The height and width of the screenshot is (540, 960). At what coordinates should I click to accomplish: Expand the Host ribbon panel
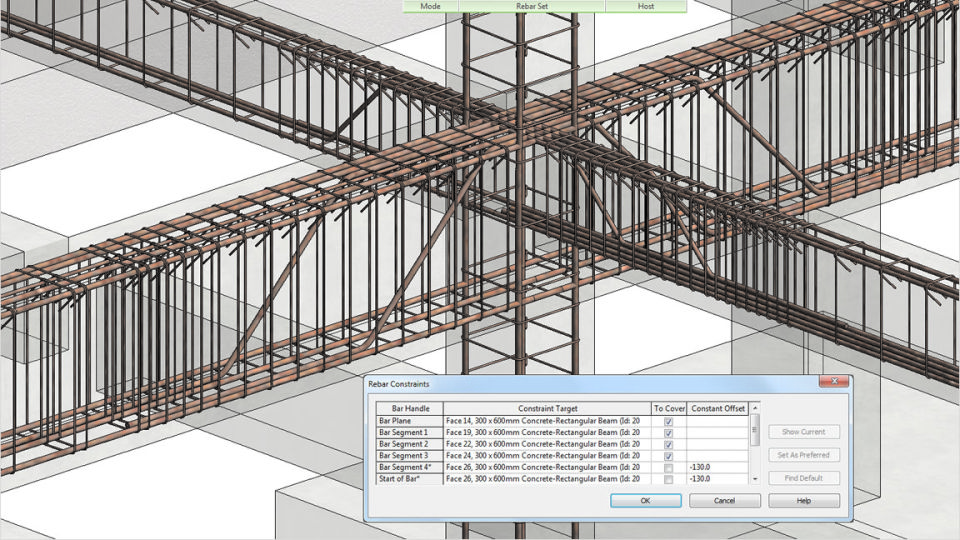pos(646,6)
